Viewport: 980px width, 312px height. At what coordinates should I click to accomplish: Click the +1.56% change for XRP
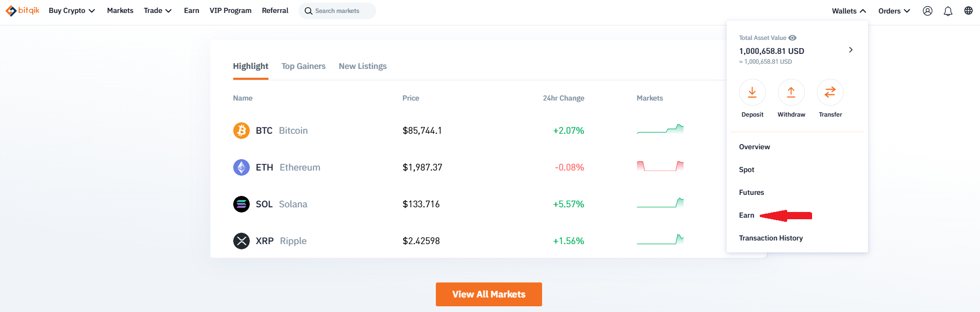click(x=569, y=241)
